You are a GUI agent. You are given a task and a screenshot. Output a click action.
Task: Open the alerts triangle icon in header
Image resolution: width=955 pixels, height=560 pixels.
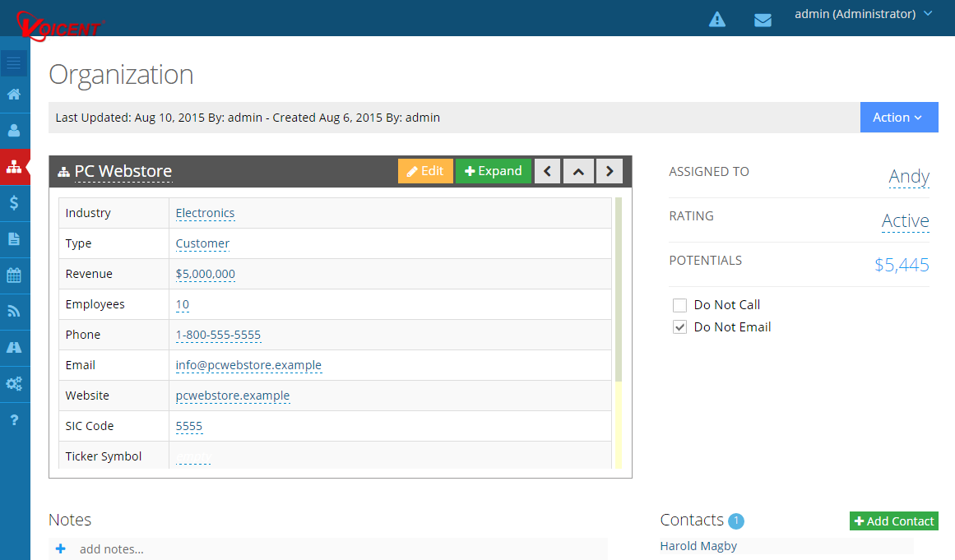pos(716,19)
